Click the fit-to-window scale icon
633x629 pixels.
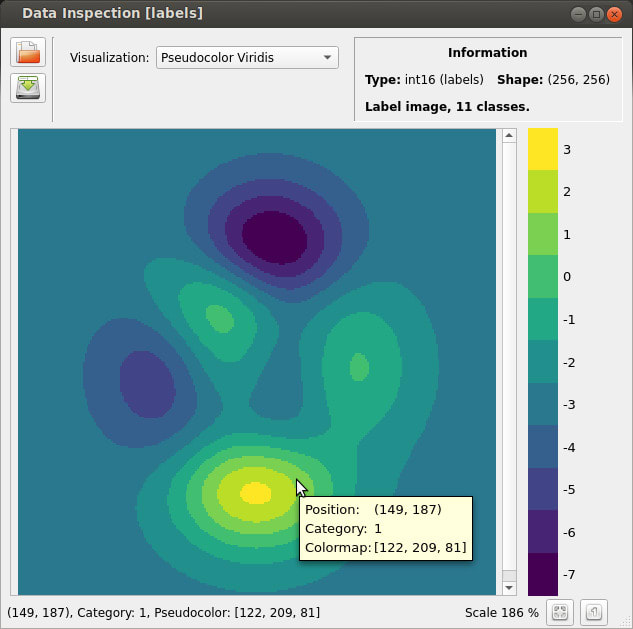pyautogui.click(x=560, y=612)
